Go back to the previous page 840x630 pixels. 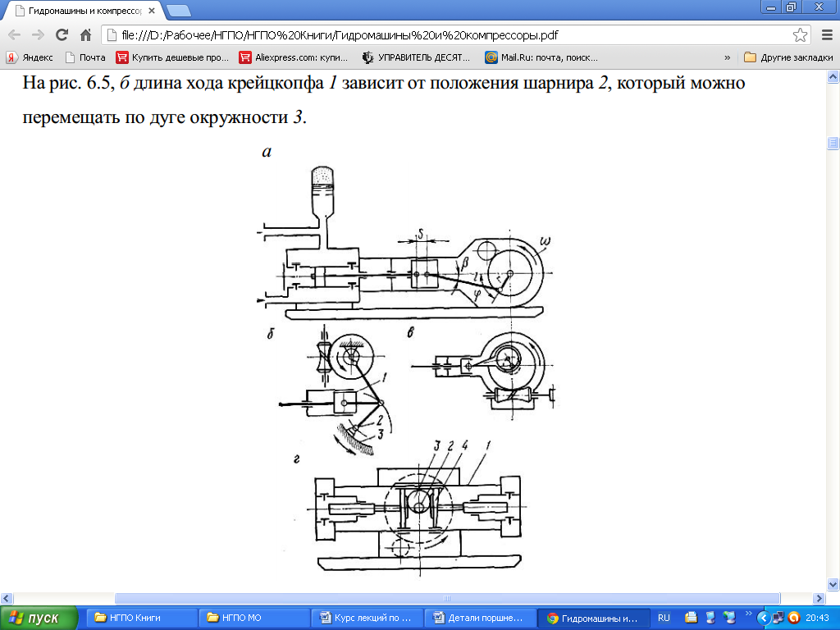[x=15, y=35]
